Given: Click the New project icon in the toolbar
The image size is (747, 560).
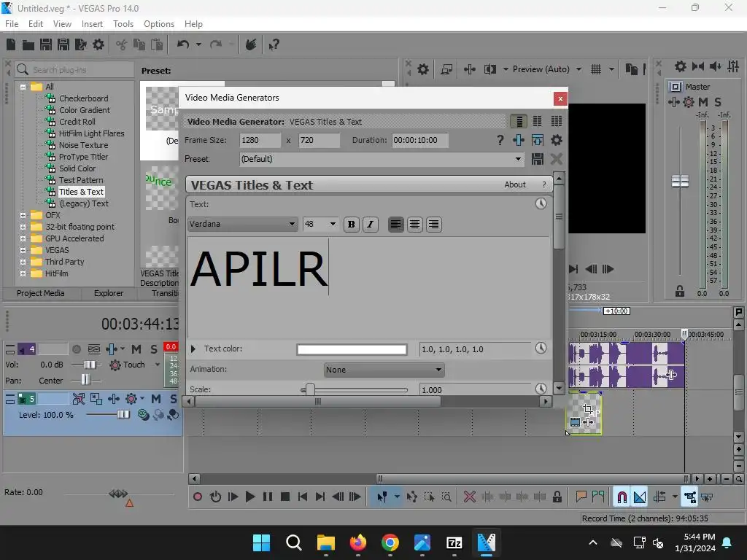Looking at the screenshot, I should click(11, 44).
